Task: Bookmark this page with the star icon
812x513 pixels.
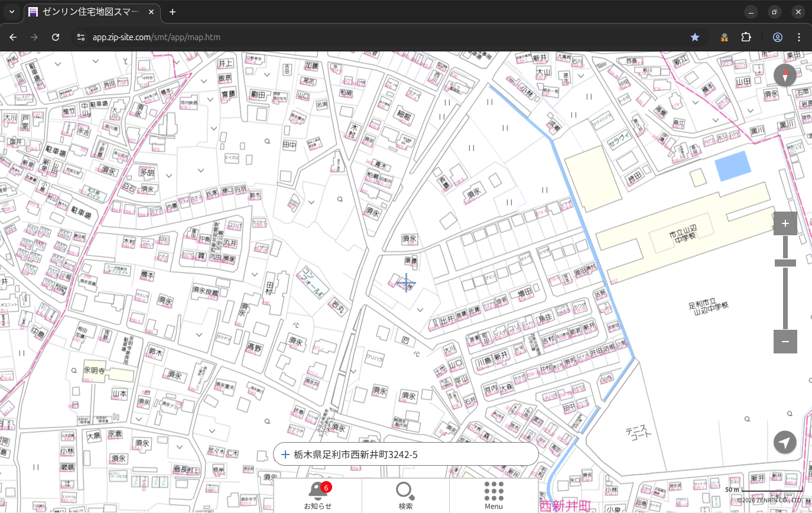Action: [x=695, y=37]
